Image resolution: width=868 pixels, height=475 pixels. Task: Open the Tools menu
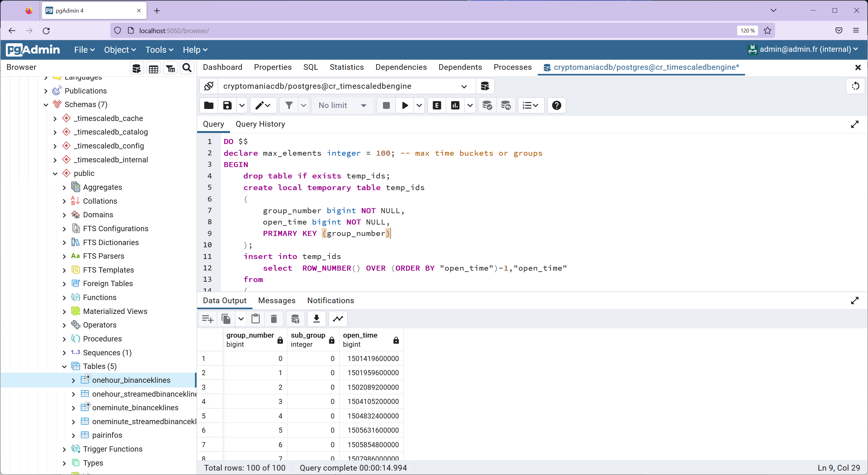point(159,50)
